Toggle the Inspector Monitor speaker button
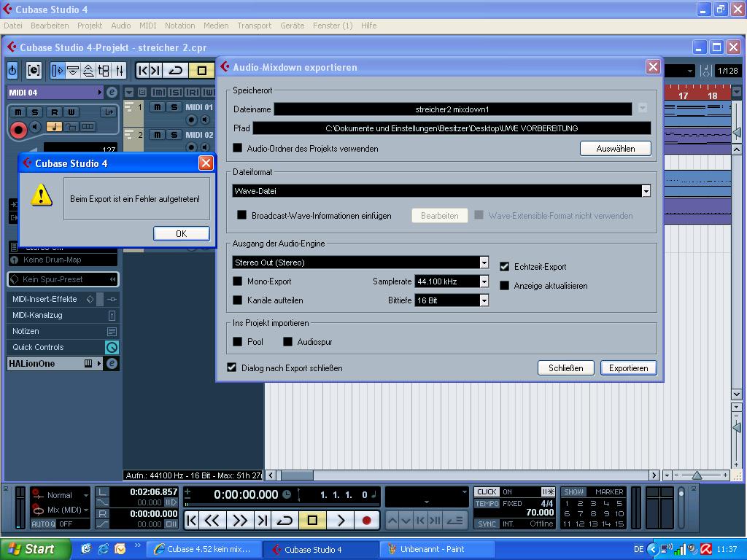 (35, 127)
